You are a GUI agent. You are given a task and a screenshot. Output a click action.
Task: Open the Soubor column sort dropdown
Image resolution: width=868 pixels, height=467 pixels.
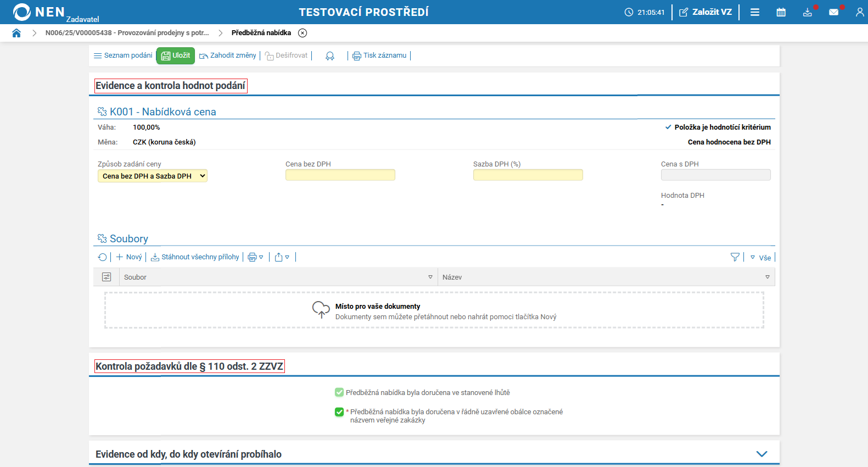coord(430,277)
